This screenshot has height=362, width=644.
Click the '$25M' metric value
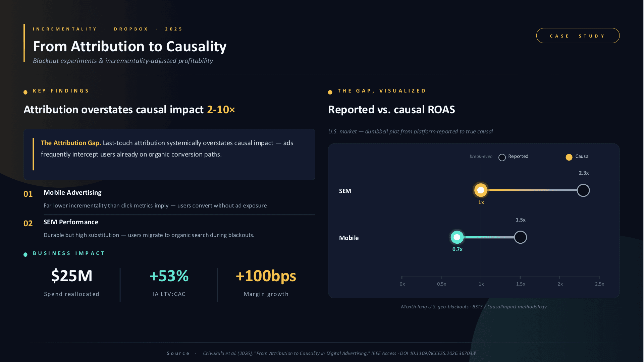point(72,276)
